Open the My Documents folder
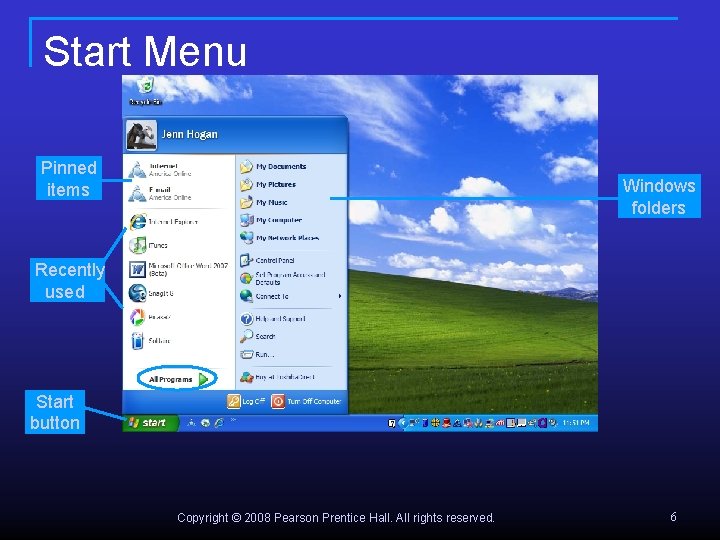The image size is (720, 540). (x=291, y=166)
